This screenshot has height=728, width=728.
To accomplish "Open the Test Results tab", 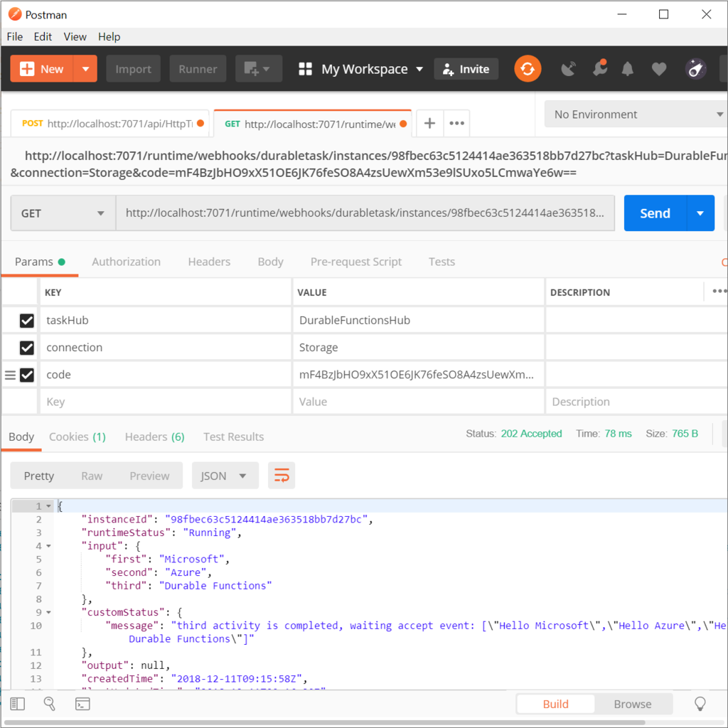I will point(233,437).
